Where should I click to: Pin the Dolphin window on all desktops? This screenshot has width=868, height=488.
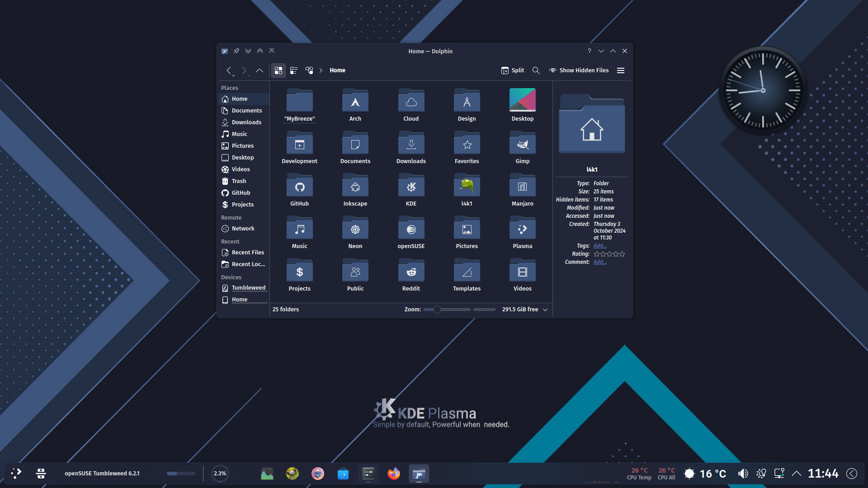point(236,51)
